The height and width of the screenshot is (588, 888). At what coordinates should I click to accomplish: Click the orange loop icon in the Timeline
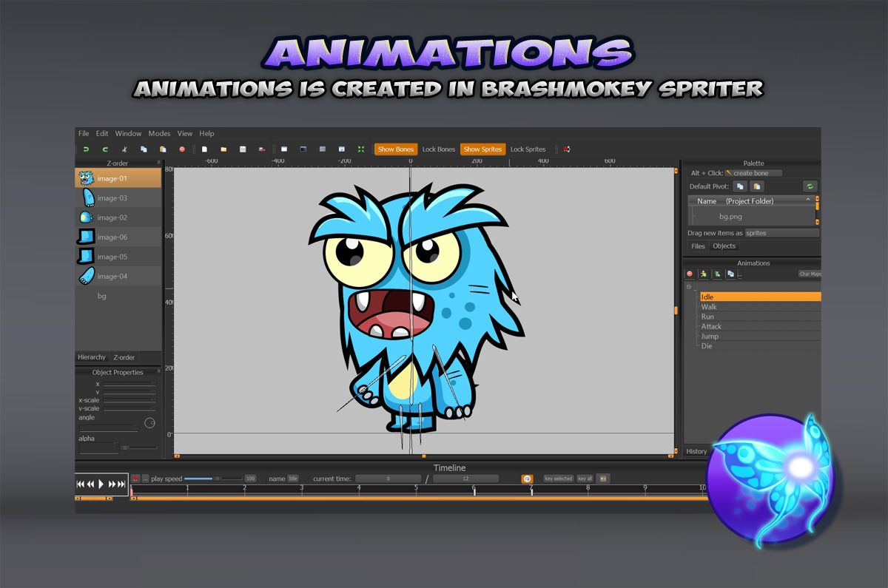527,479
